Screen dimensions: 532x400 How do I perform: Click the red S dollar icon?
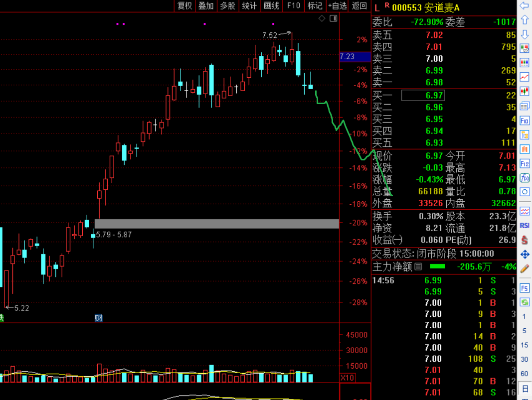click(x=525, y=240)
